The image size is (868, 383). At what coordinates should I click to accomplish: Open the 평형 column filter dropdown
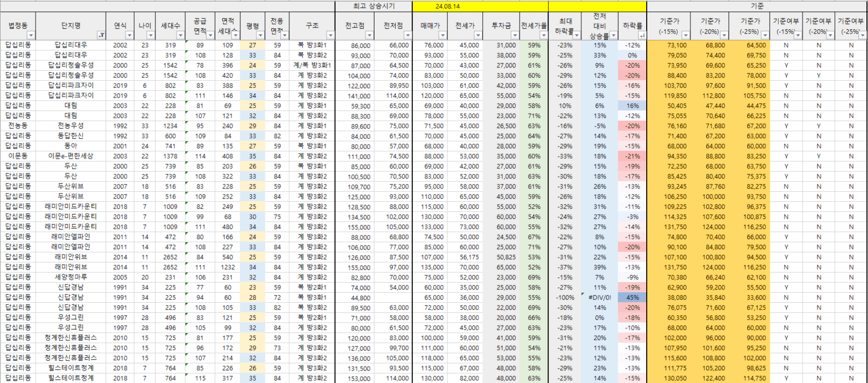click(260, 36)
